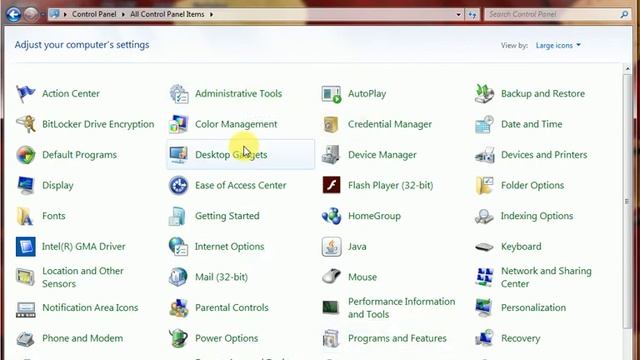Open the Location and Other Sensors icon
This screenshot has height=360, width=640.
click(x=25, y=277)
